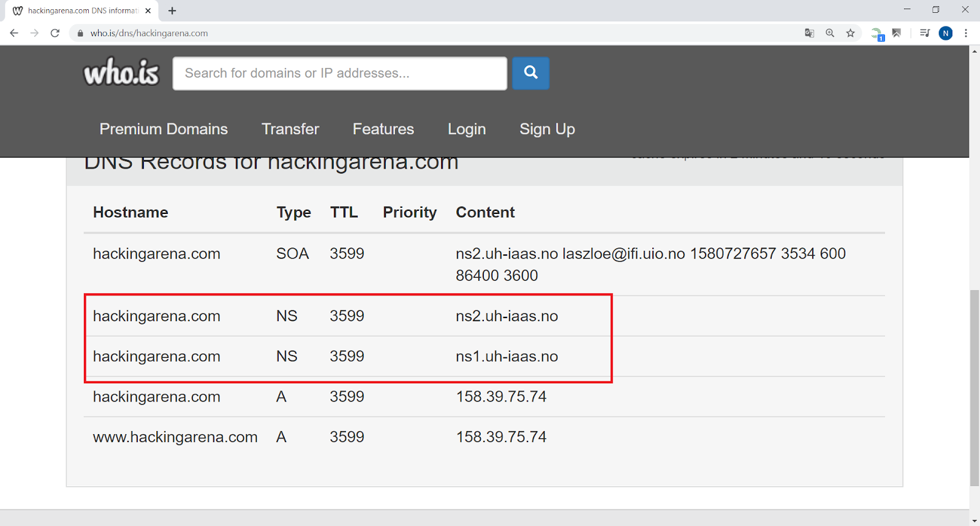Close the hackingarena.com DNS tab

click(148, 10)
